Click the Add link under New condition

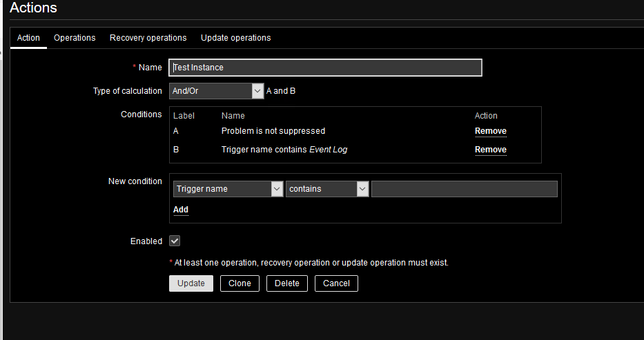180,210
